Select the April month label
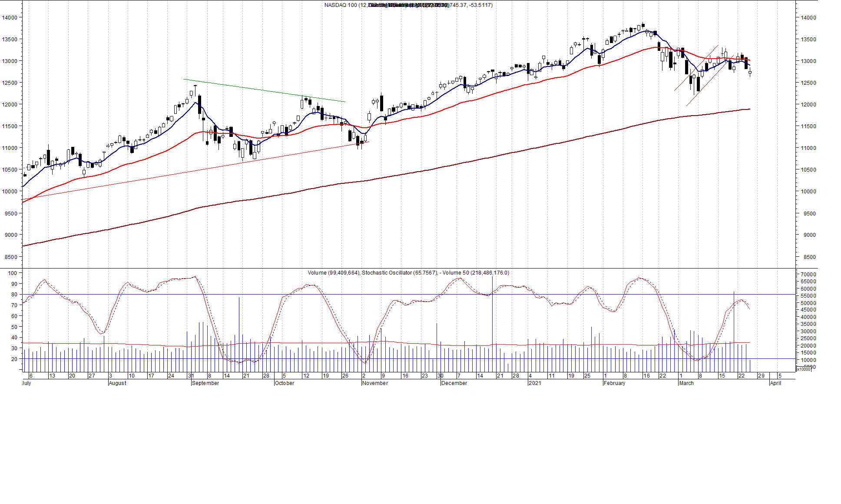This screenshot has width=841, height=504. click(x=776, y=383)
